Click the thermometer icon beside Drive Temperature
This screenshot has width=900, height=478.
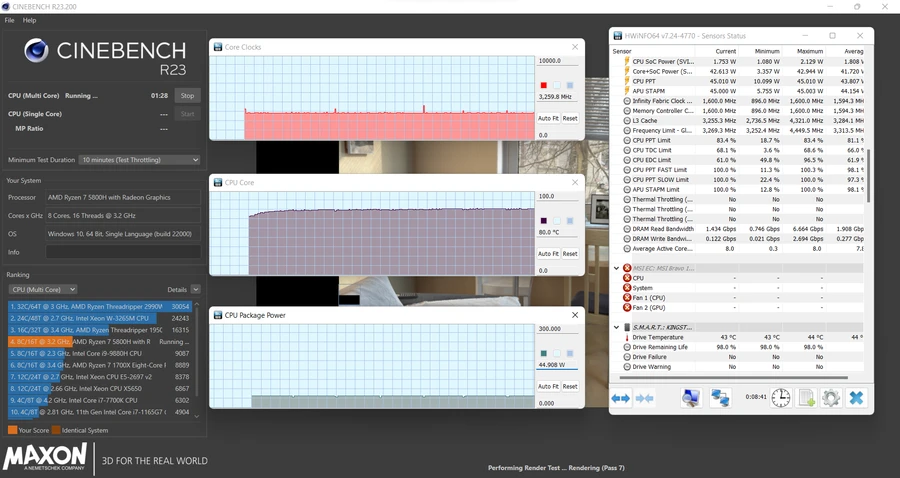(627, 337)
